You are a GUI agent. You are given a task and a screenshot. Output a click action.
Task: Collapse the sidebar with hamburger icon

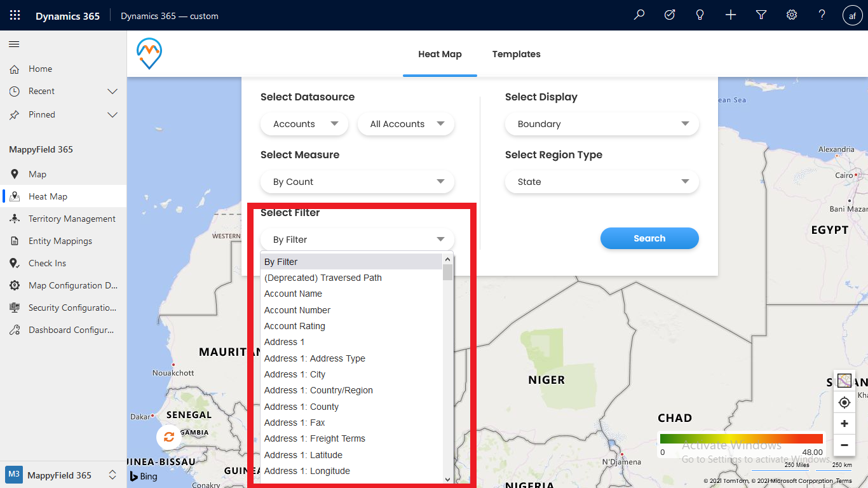point(14,44)
